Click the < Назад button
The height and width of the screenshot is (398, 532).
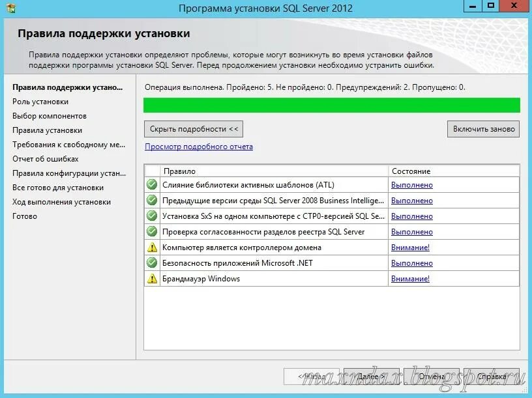click(312, 377)
